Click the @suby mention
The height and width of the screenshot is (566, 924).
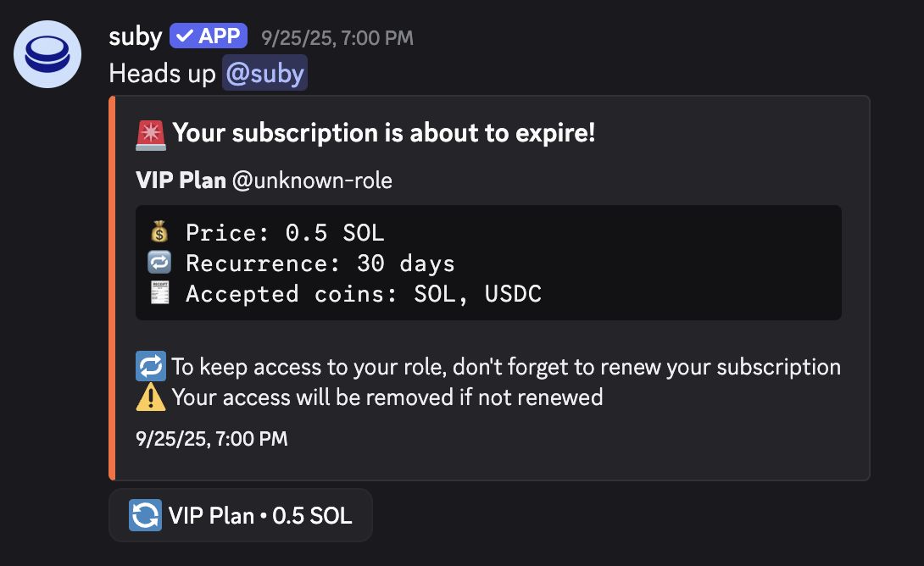tap(264, 73)
